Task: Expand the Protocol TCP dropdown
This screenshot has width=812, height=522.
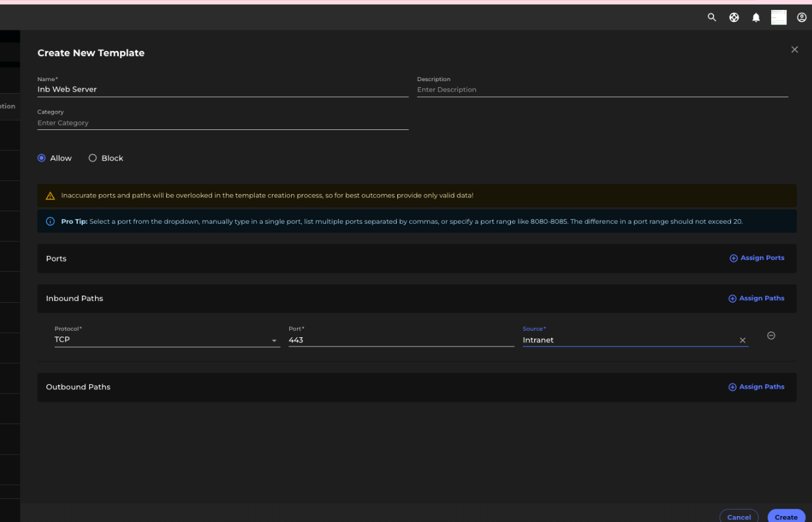Action: coord(274,341)
